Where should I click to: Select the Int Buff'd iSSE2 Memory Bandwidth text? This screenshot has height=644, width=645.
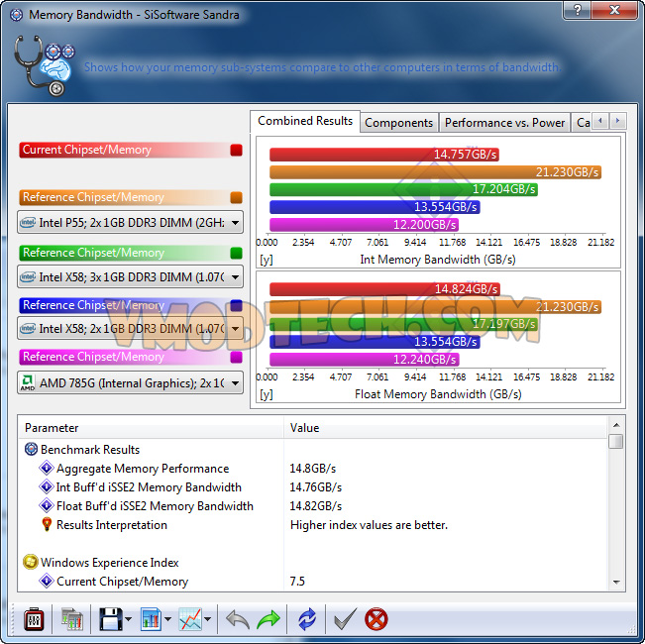coord(149,487)
